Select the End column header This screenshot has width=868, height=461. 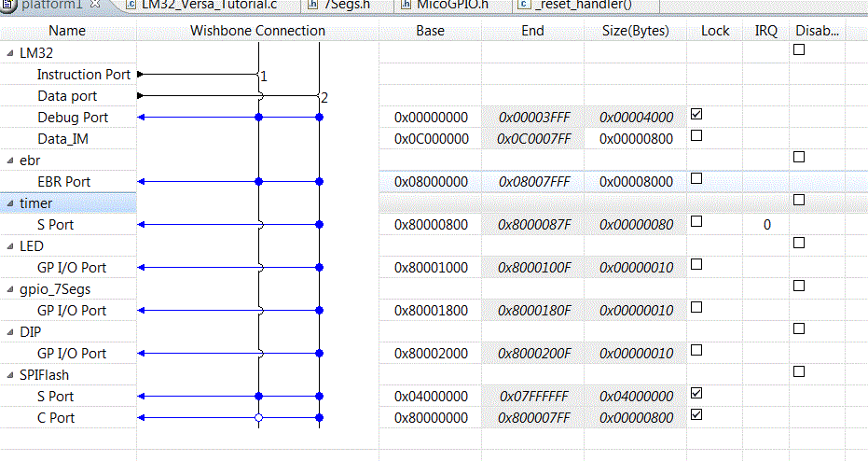pyautogui.click(x=532, y=31)
